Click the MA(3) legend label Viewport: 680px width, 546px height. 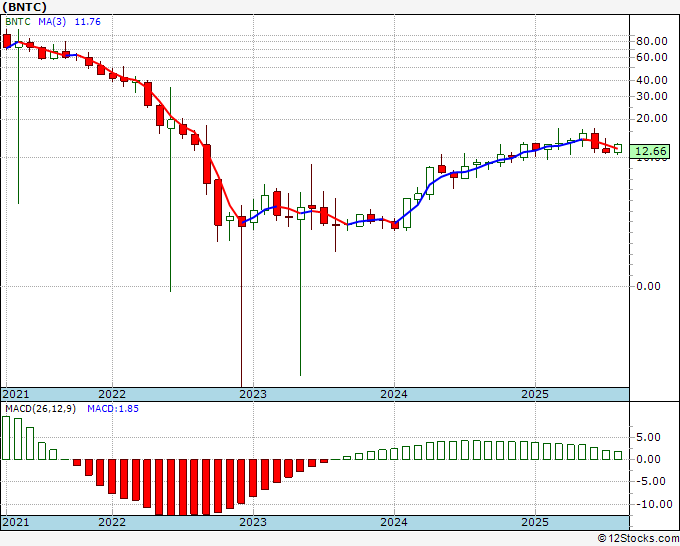tap(52, 22)
